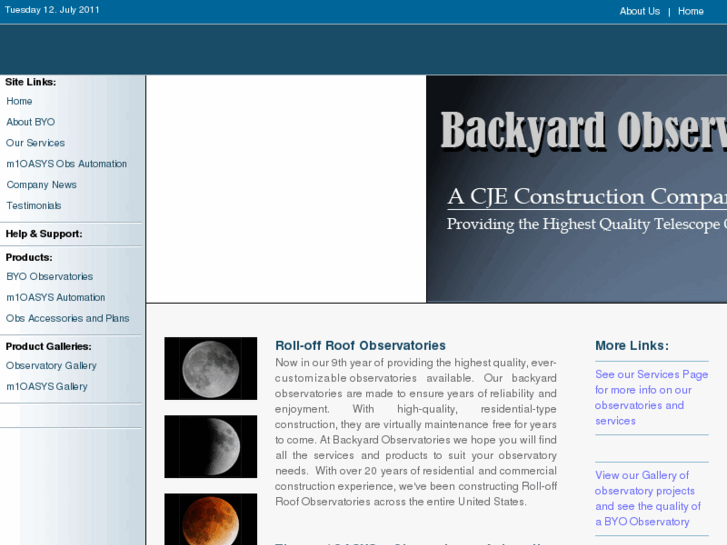Image resolution: width=727 pixels, height=545 pixels.
Task: Click the Backyard Observatories banner image
Action: [x=576, y=189]
